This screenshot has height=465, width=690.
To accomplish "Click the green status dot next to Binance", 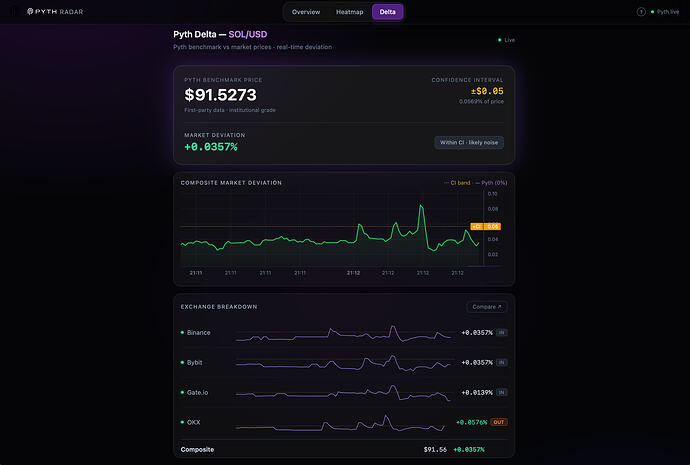I will [182, 333].
